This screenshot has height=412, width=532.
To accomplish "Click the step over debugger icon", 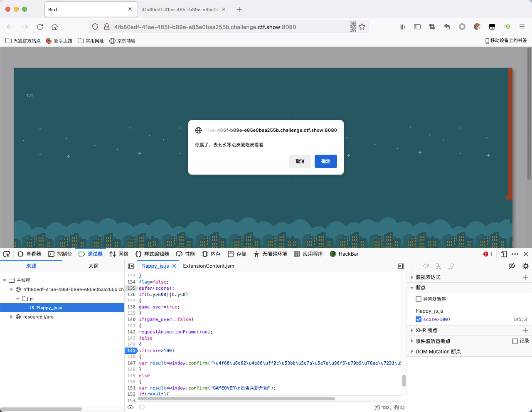I will point(426,266).
